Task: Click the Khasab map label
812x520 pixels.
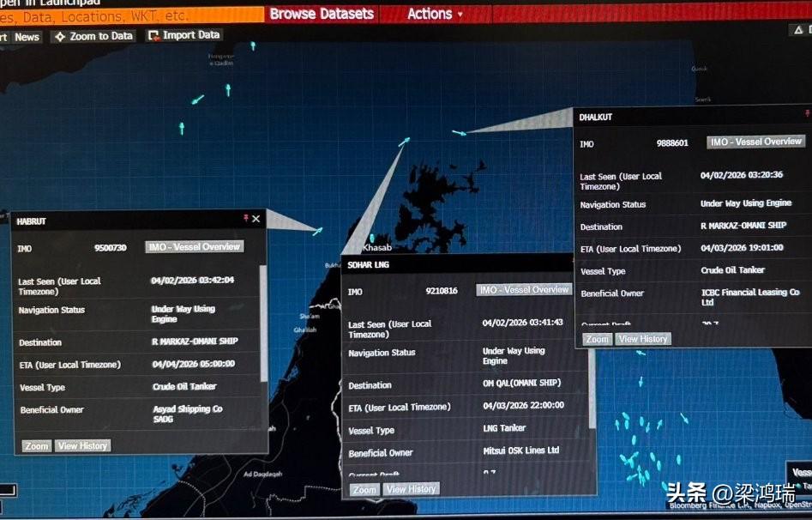Action: [377, 248]
